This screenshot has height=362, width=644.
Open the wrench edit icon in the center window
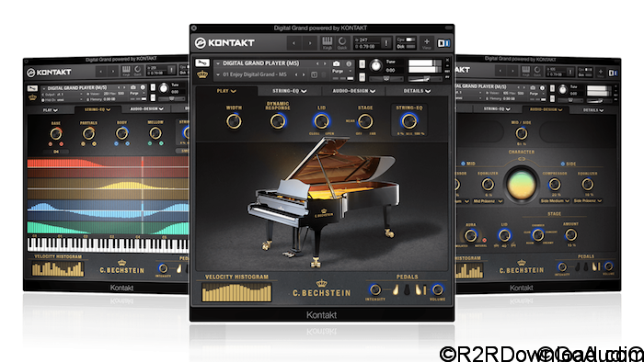point(202,62)
